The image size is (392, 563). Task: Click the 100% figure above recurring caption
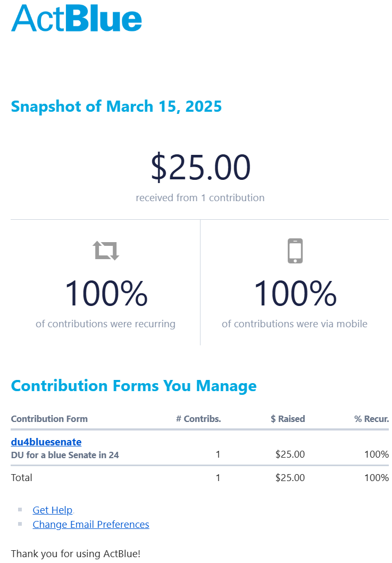pos(106,294)
